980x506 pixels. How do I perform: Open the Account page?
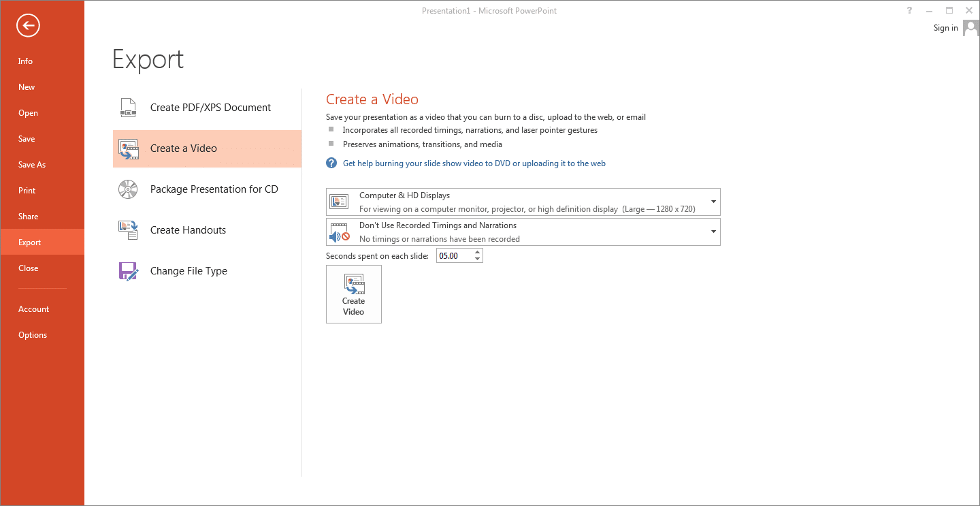pos(42,309)
